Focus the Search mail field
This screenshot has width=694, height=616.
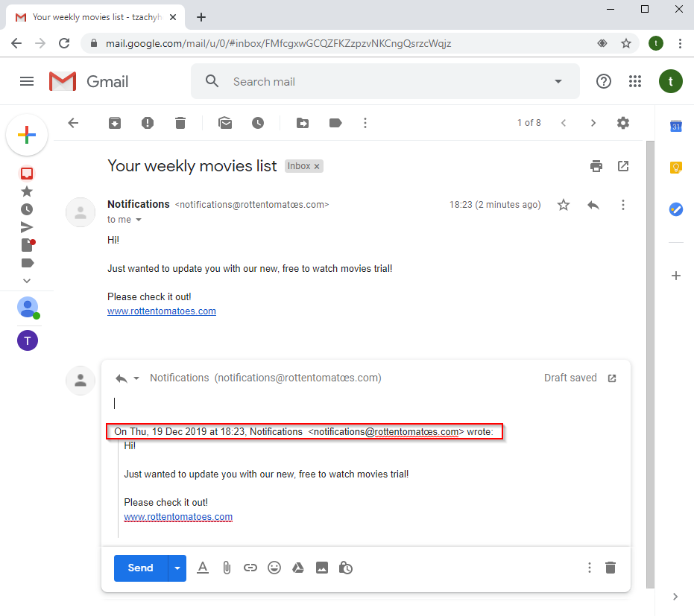pos(385,81)
